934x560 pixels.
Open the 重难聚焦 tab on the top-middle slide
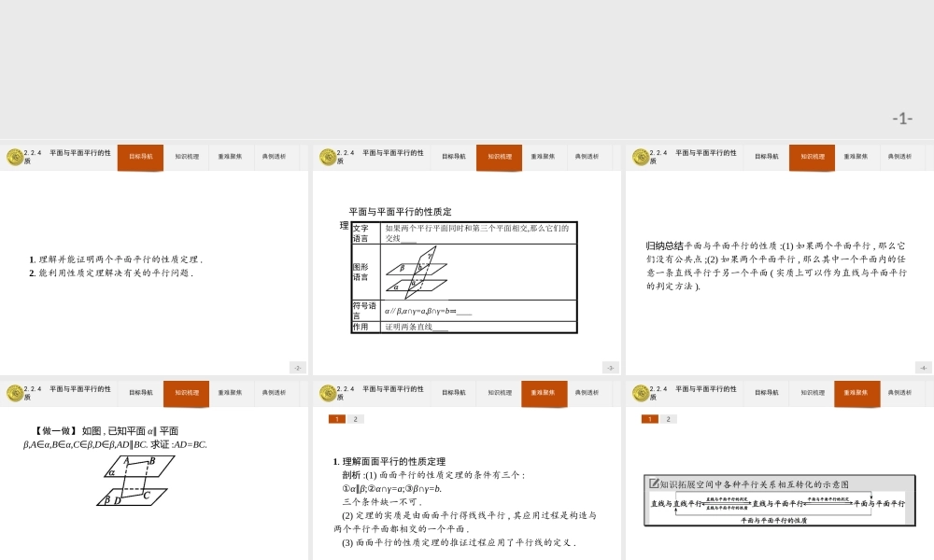point(544,157)
